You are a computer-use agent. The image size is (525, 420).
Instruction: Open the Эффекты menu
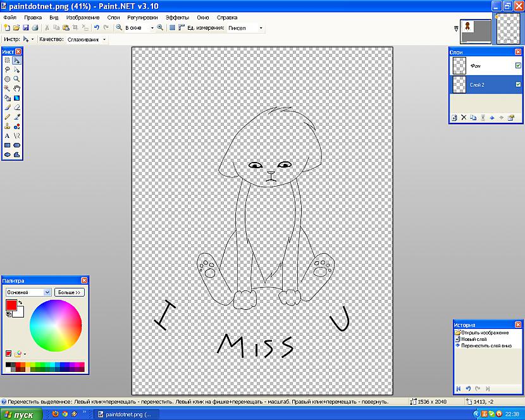tap(177, 18)
